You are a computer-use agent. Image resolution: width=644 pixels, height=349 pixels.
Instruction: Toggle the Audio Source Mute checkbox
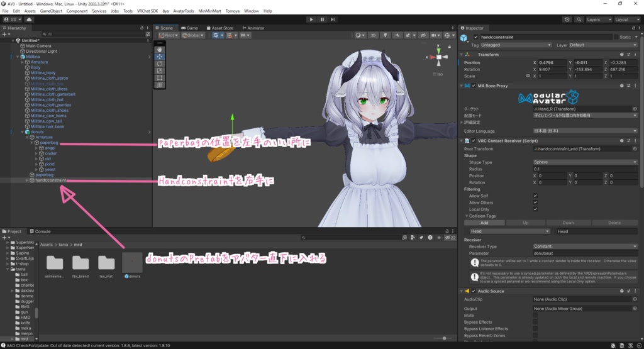coord(535,315)
